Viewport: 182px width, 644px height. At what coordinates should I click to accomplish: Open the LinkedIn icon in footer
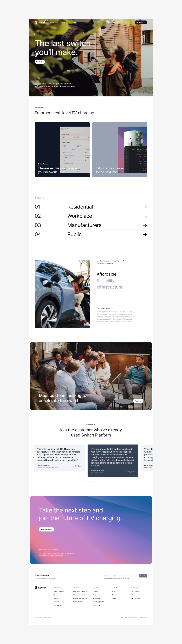click(132, 591)
